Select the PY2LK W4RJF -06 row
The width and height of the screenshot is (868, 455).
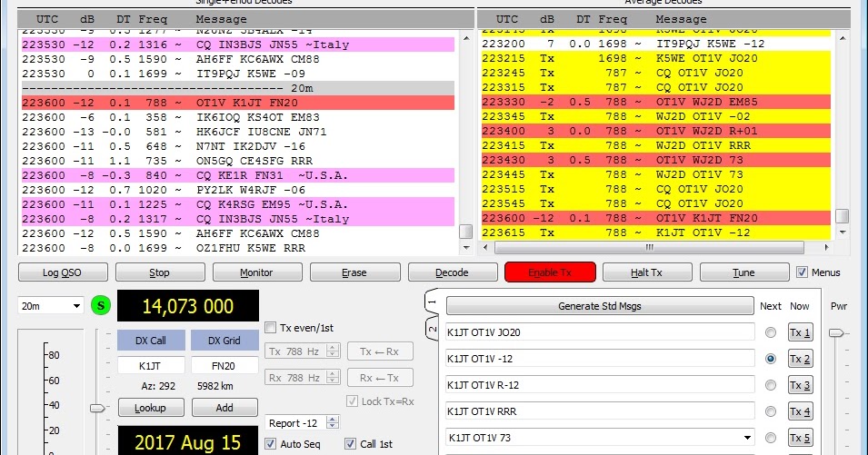tap(238, 190)
